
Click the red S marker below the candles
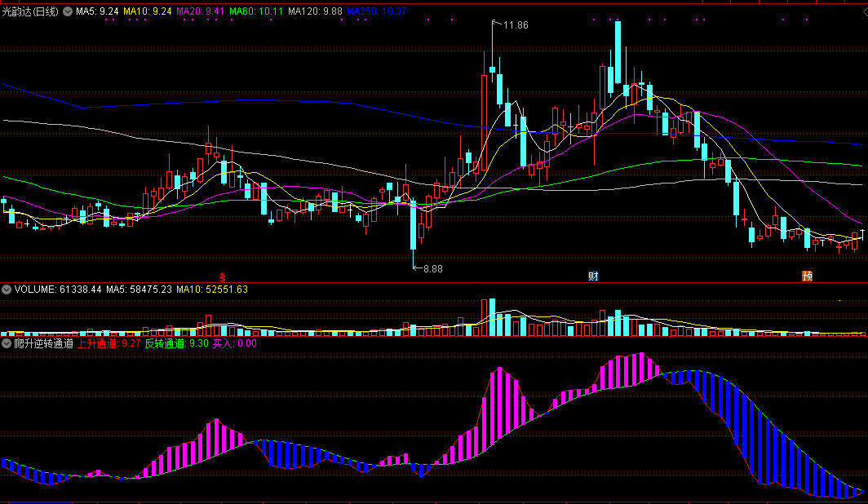(223, 277)
